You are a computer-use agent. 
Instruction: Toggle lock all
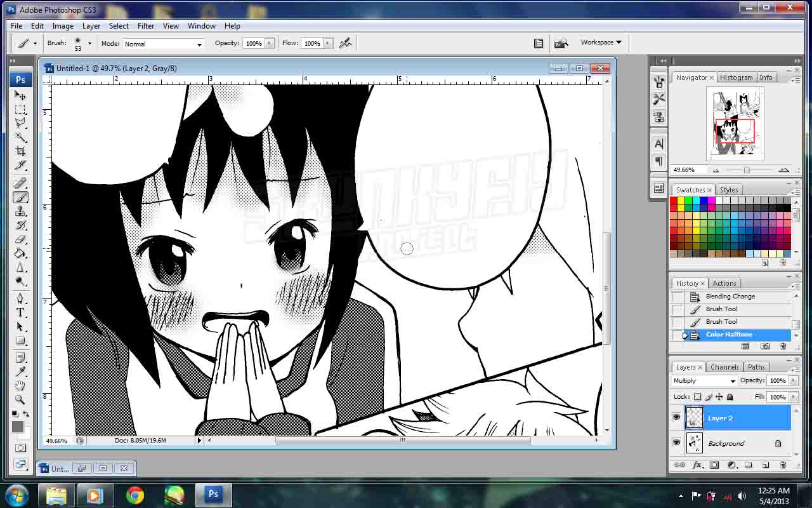(x=730, y=397)
